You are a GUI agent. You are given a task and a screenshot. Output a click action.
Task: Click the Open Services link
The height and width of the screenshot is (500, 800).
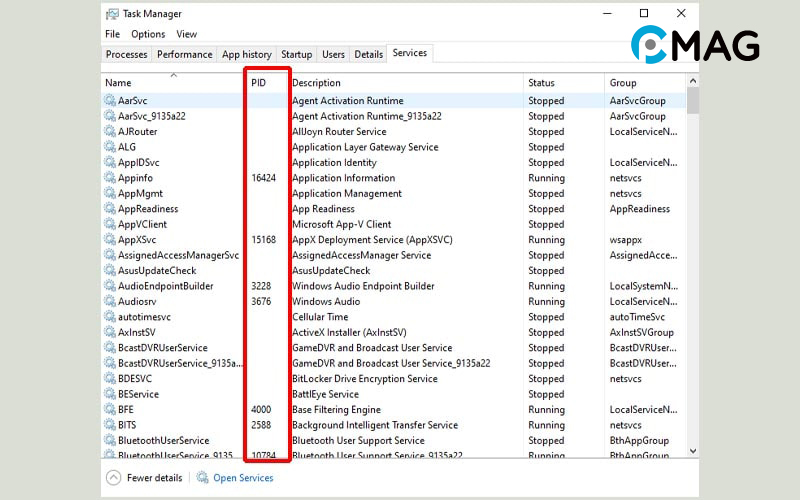243,478
